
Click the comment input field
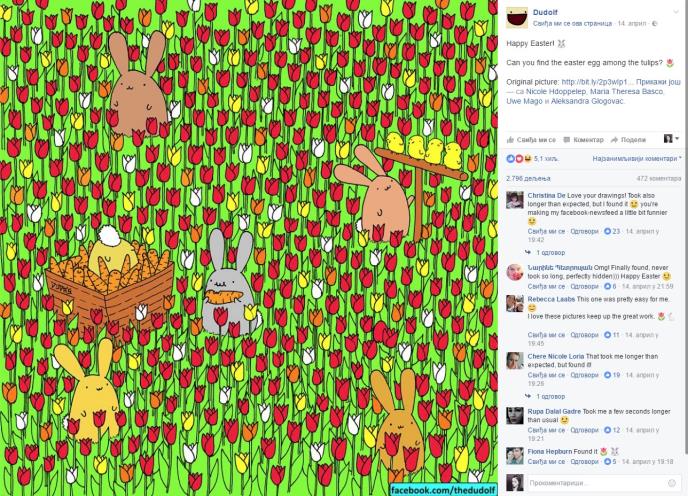602,483
